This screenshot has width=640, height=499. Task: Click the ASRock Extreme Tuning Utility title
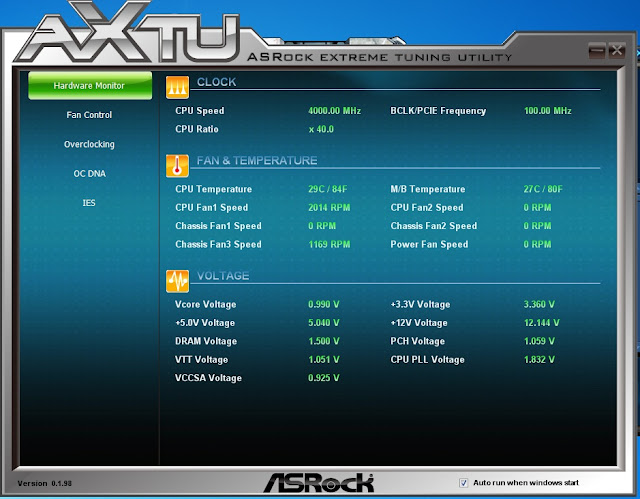point(379,57)
